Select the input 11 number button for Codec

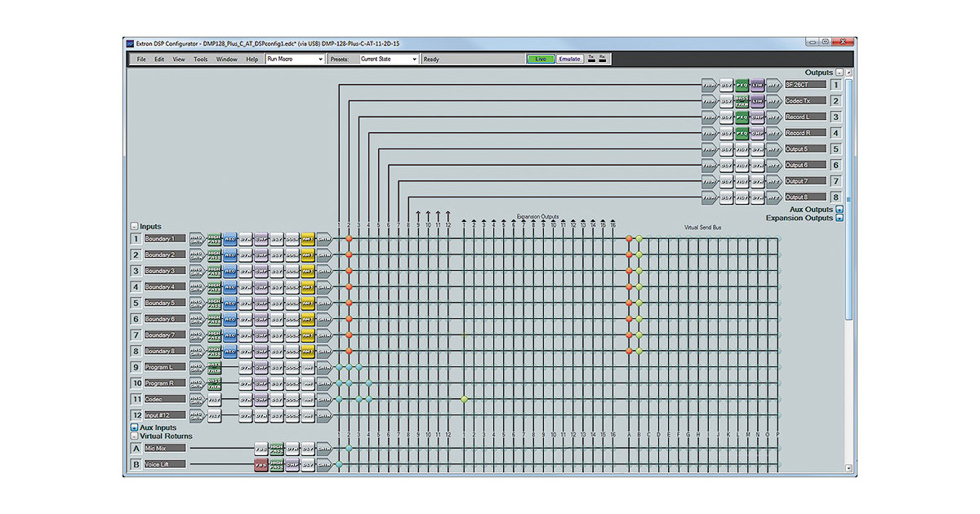[137, 399]
